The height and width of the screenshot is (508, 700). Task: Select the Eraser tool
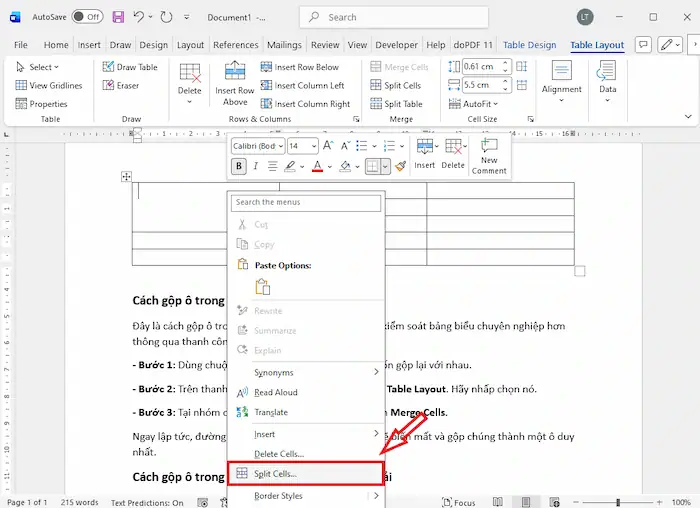click(121, 85)
